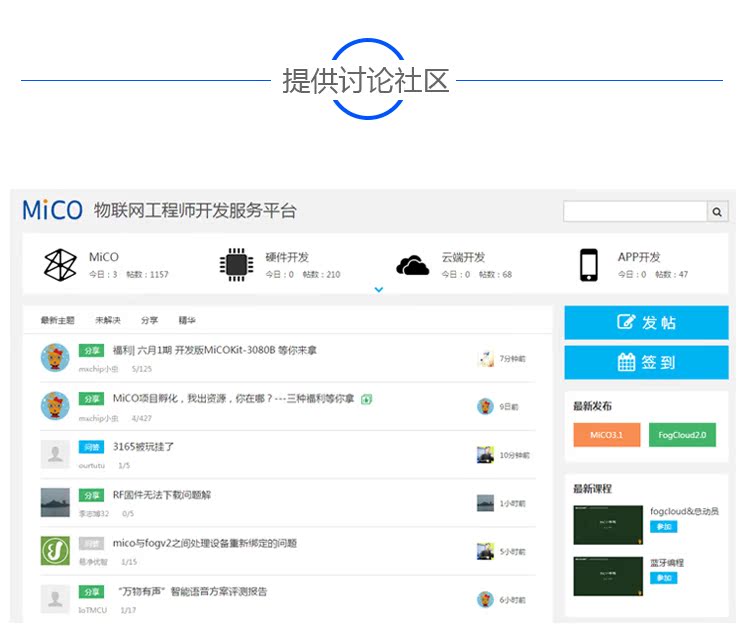The height and width of the screenshot is (638, 750).
Task: Click last replier avatar showing 7分钟前
Action: [485, 358]
